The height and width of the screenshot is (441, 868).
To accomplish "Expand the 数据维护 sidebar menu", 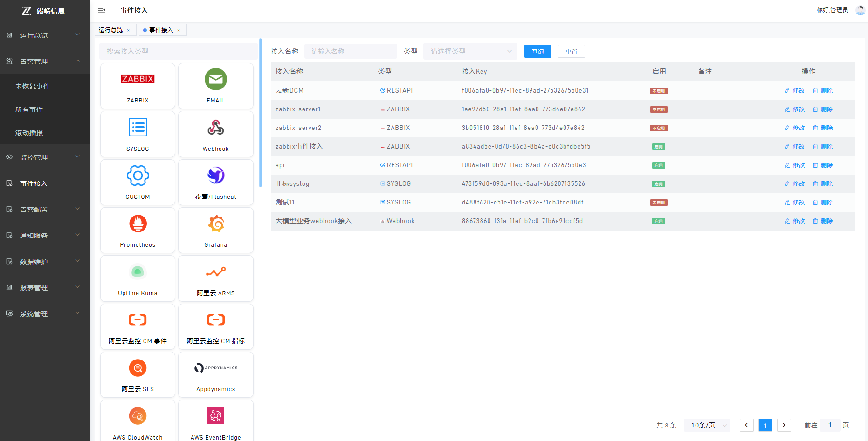I will click(45, 262).
